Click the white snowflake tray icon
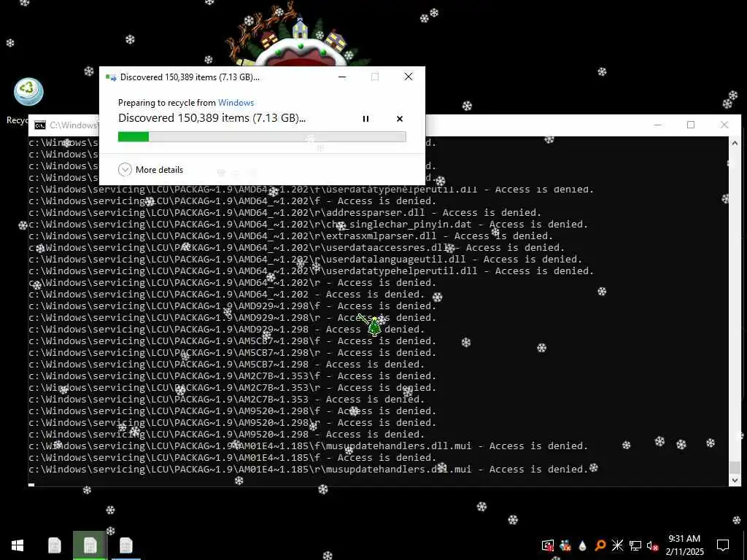The width and height of the screenshot is (747, 560). [x=617, y=545]
